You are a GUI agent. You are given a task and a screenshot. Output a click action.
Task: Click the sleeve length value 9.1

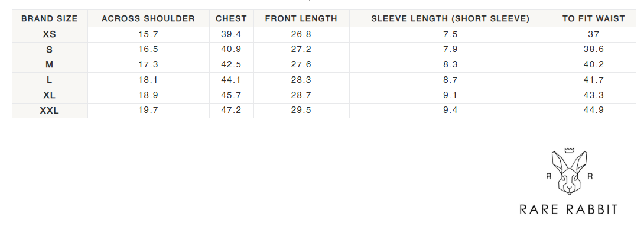(x=450, y=95)
